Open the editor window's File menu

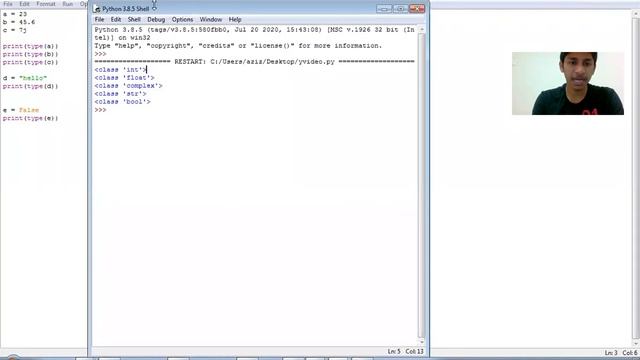pos(8,4)
